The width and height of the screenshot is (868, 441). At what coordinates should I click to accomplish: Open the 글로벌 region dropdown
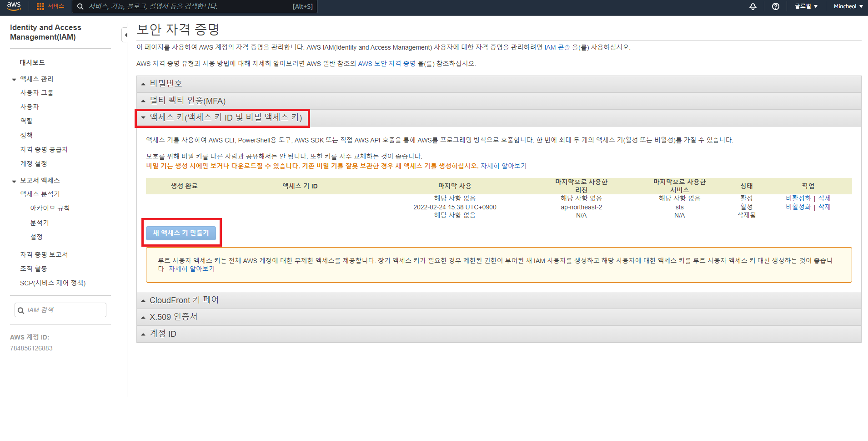tap(806, 6)
